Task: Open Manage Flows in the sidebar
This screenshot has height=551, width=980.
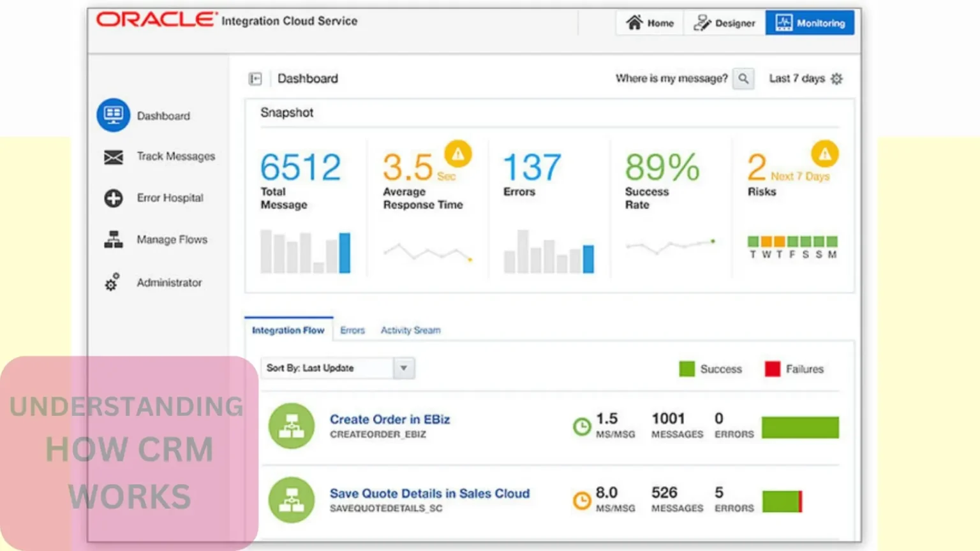Action: pos(172,240)
